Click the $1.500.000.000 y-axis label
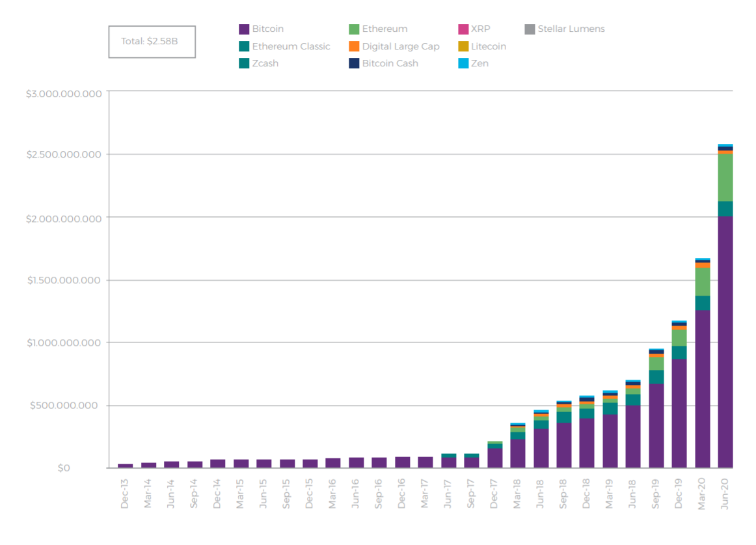756x545 pixels. 64,281
